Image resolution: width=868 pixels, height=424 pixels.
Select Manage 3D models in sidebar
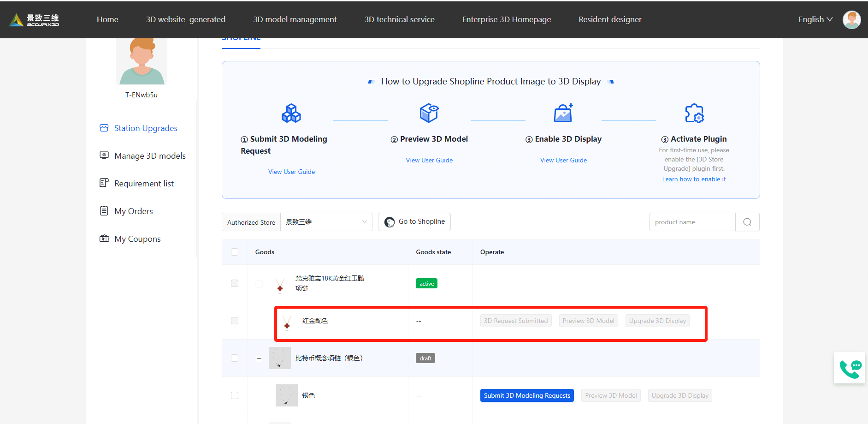coord(150,156)
